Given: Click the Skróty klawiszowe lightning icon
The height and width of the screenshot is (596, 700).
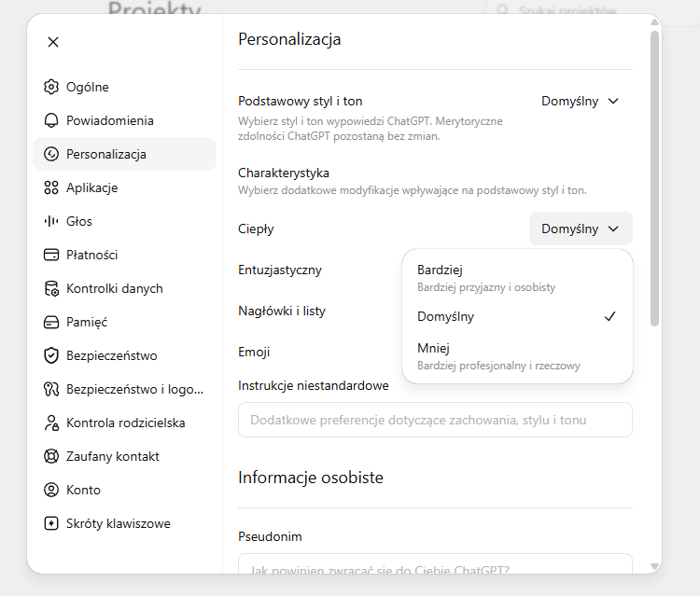Looking at the screenshot, I should [x=51, y=523].
